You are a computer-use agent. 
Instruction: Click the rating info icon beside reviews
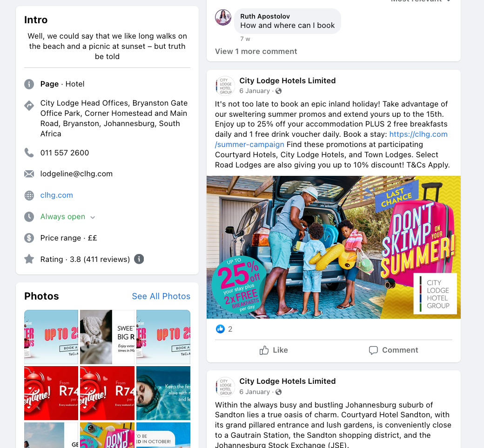[139, 259]
